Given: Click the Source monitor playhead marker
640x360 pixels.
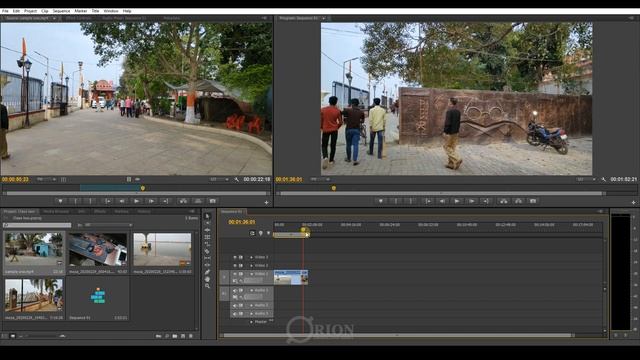Looking at the screenshot, I should coord(143,188).
